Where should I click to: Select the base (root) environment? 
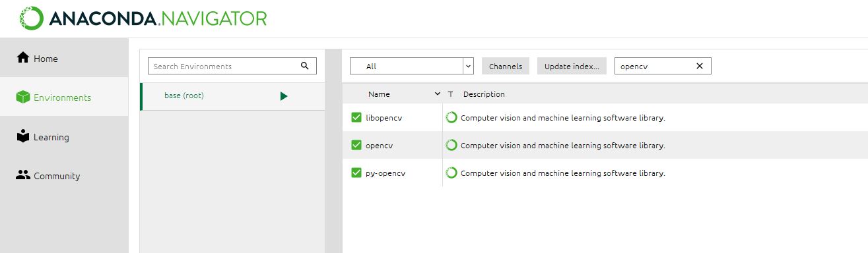232,96
